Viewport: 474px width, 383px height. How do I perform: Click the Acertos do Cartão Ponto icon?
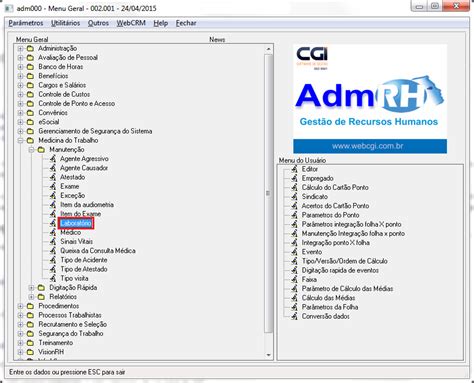[x=294, y=206]
